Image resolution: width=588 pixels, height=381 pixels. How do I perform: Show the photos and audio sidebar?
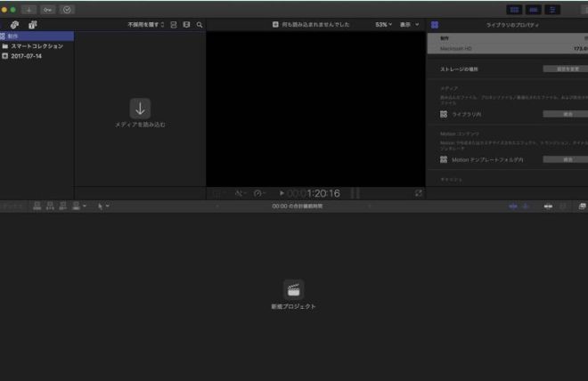tap(33, 25)
